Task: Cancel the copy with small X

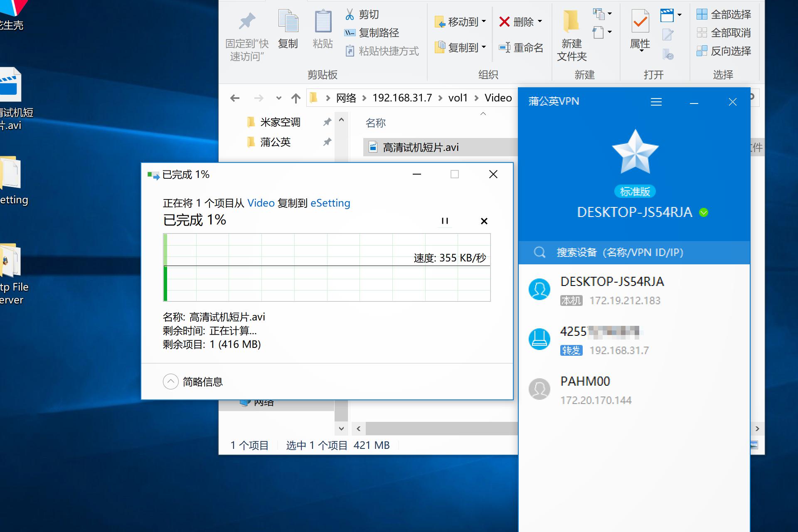Action: [x=484, y=221]
